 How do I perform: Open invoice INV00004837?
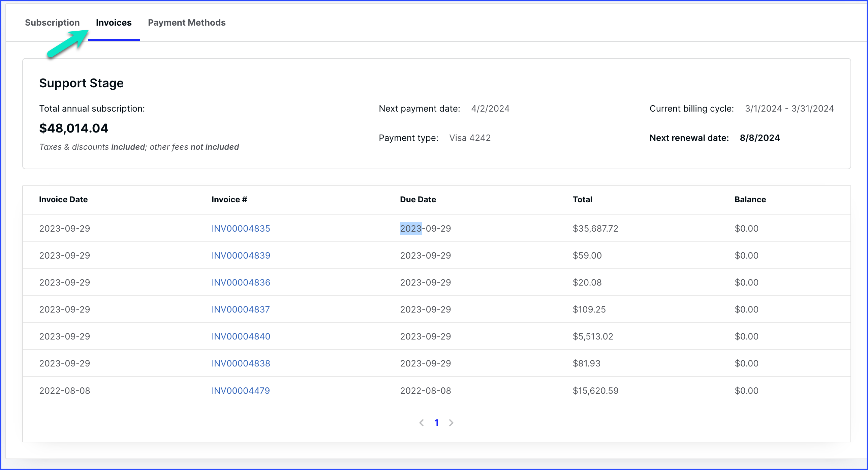point(241,310)
